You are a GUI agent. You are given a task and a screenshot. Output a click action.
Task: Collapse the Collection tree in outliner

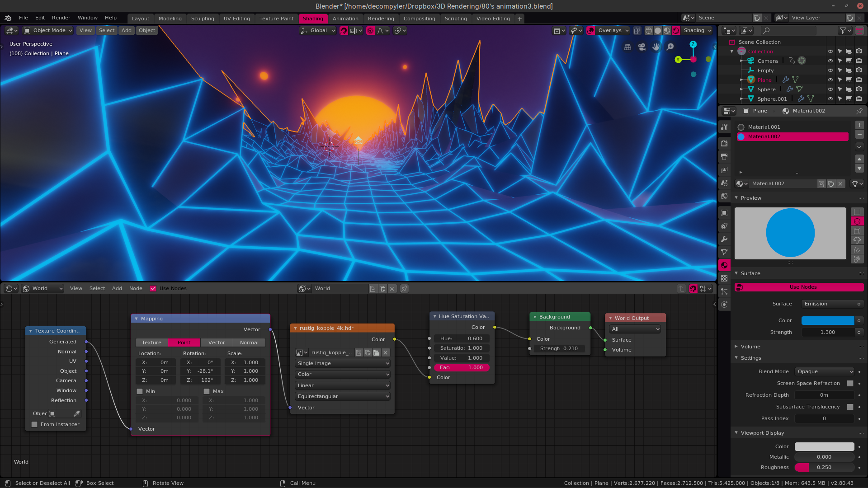pos(732,52)
